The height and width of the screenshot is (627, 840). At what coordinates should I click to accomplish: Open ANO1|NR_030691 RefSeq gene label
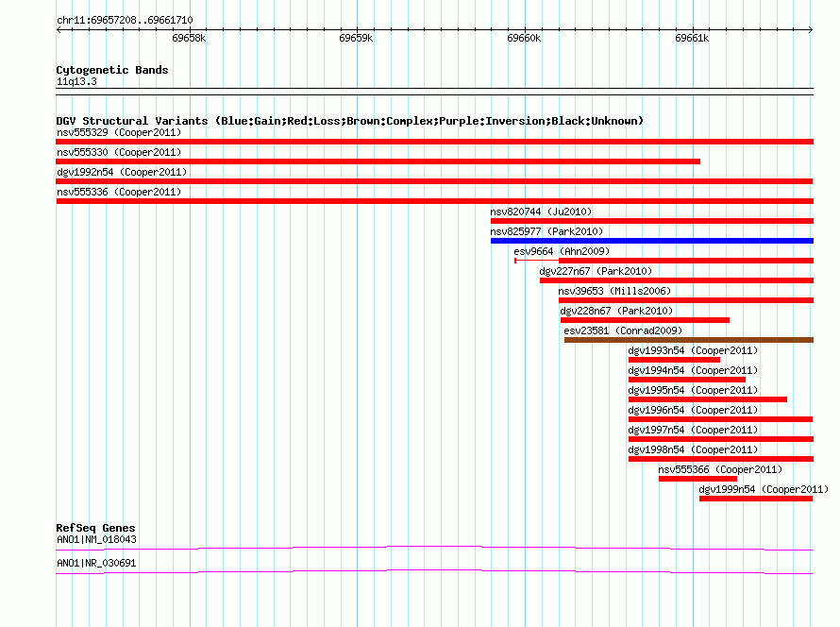(x=96, y=563)
